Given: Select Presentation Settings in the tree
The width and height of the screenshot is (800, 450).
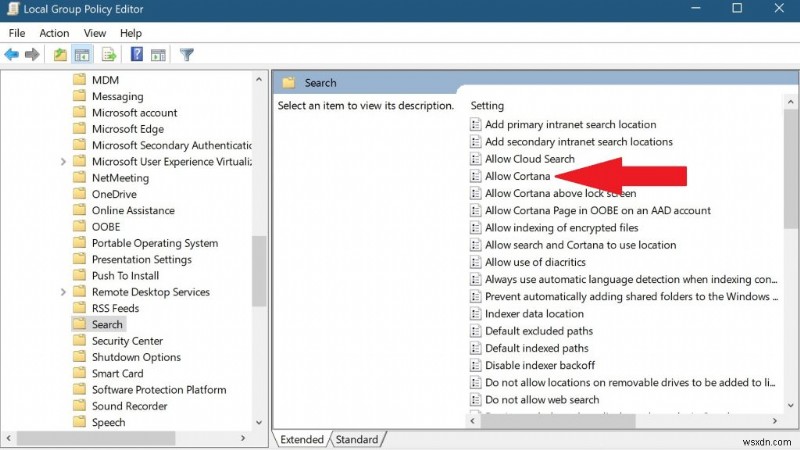Looking at the screenshot, I should [x=142, y=259].
